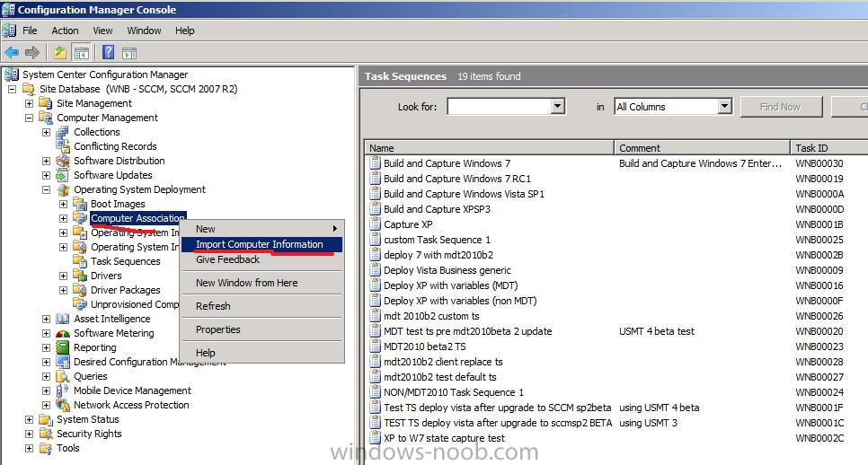Click the Reporting node icon
868x465 pixels.
[x=63, y=347]
